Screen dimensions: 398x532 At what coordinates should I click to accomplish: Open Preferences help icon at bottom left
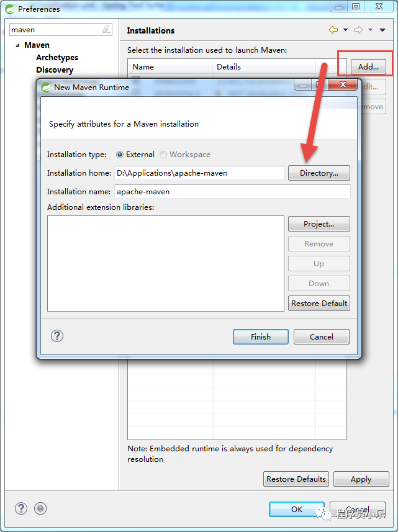coord(21,508)
